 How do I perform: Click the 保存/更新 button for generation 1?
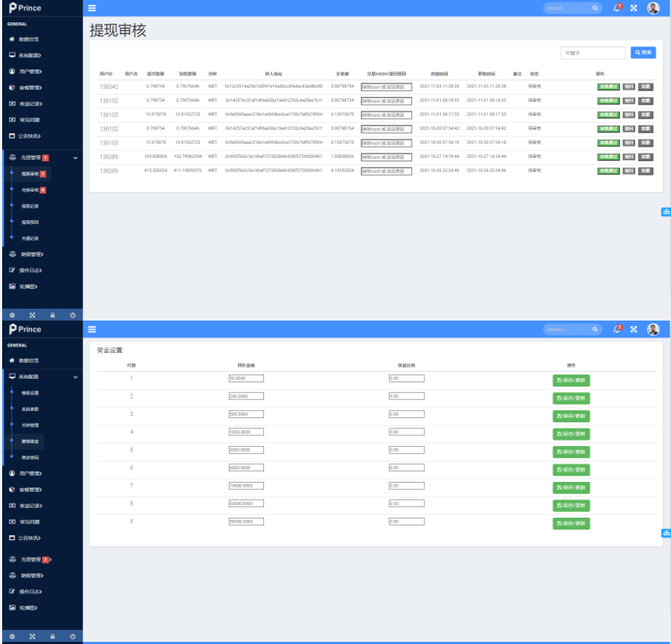pyautogui.click(x=571, y=380)
